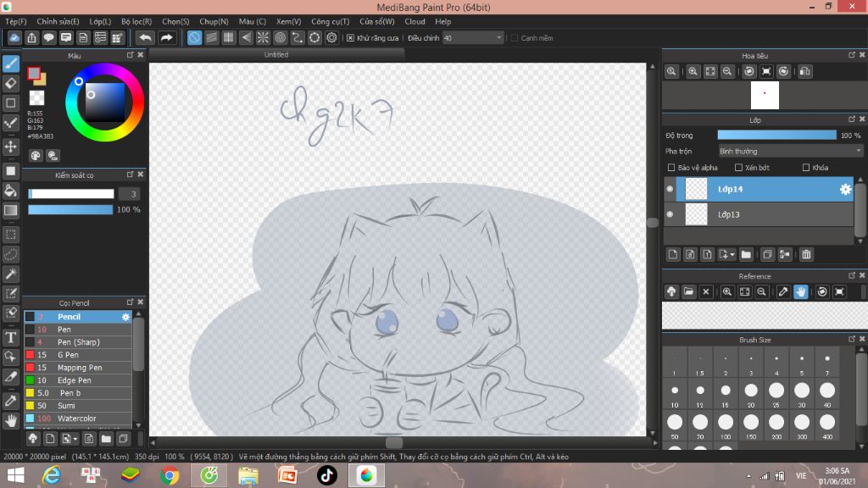Enable the circle snap guide

click(280, 37)
